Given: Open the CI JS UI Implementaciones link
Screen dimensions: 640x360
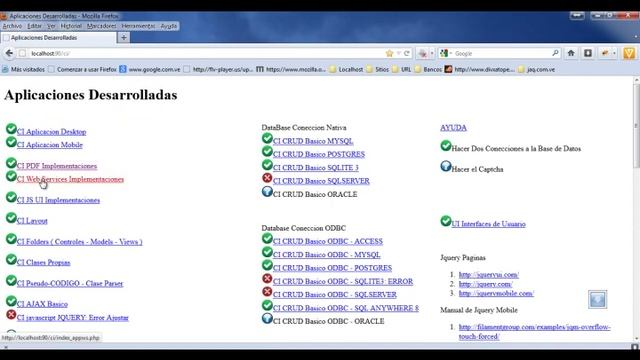Looking at the screenshot, I should click(58, 200).
